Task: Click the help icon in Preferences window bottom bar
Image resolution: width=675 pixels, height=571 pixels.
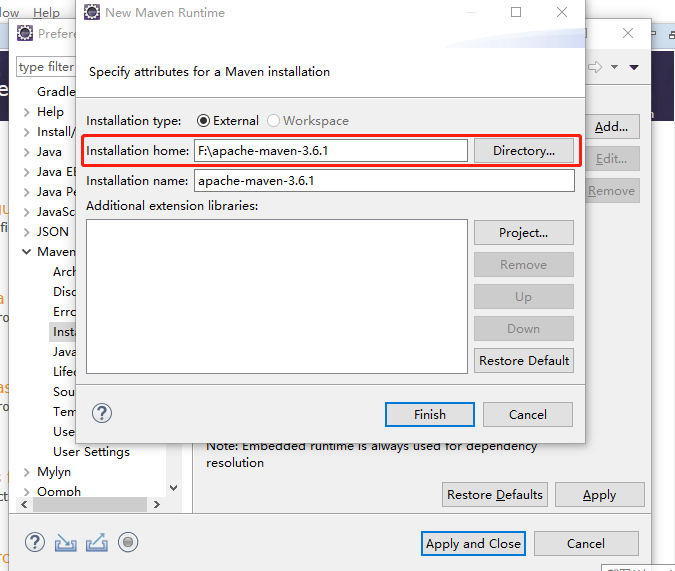Action: [x=35, y=542]
